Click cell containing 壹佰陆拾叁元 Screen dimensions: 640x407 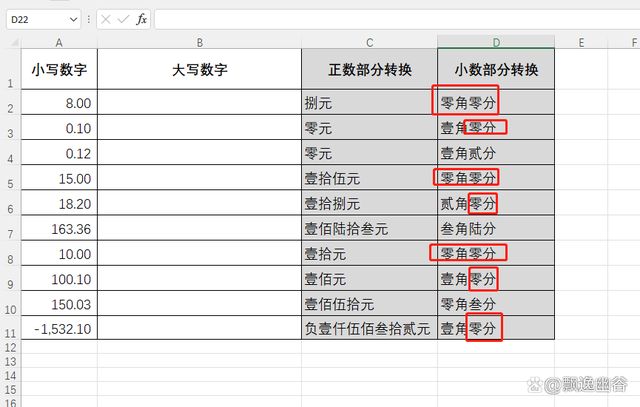click(370, 228)
